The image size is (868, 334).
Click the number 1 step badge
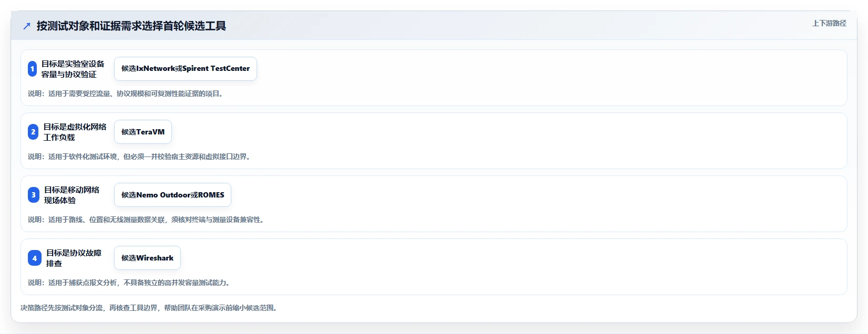pos(32,69)
